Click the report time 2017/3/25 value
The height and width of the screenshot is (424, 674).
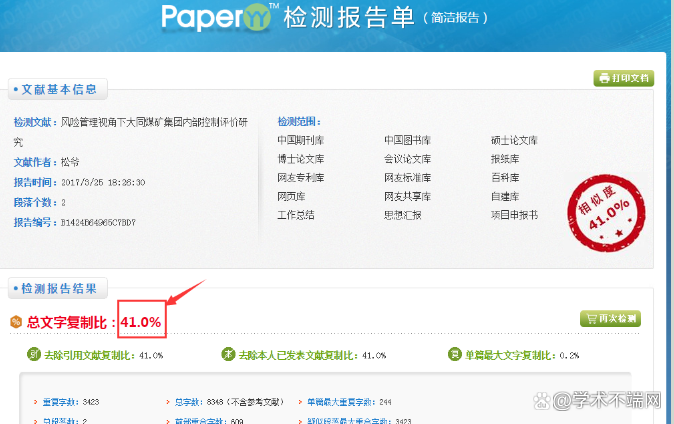[103, 183]
